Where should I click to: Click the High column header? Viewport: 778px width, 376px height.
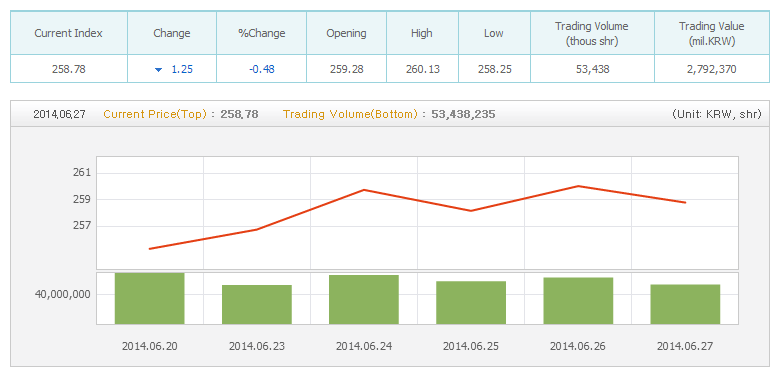point(422,33)
